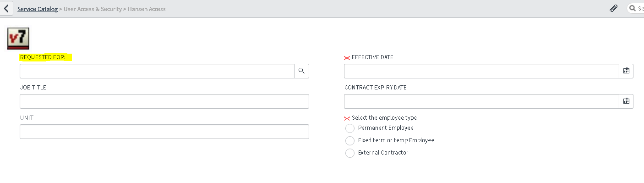Screen dimensions: 644x183
Task: Open the Contract Expiry Date calendar picker
Action: click(x=626, y=101)
